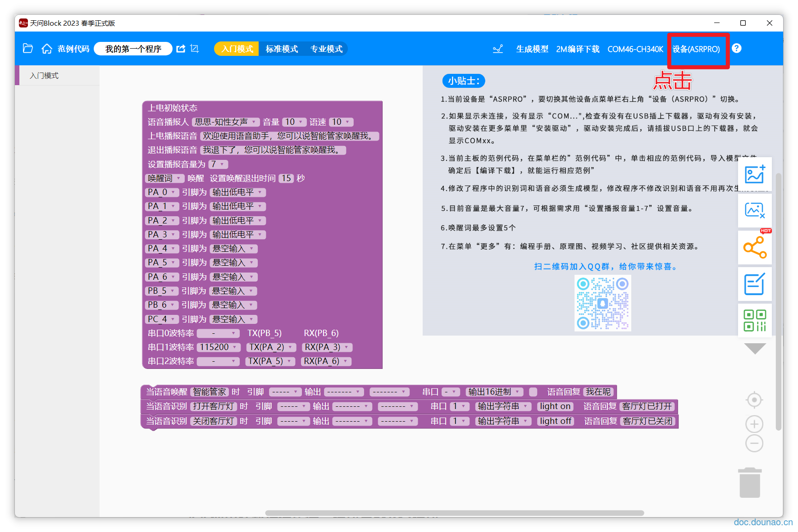Click the 天问Block app logo icon
798x532 pixels.
coord(23,23)
